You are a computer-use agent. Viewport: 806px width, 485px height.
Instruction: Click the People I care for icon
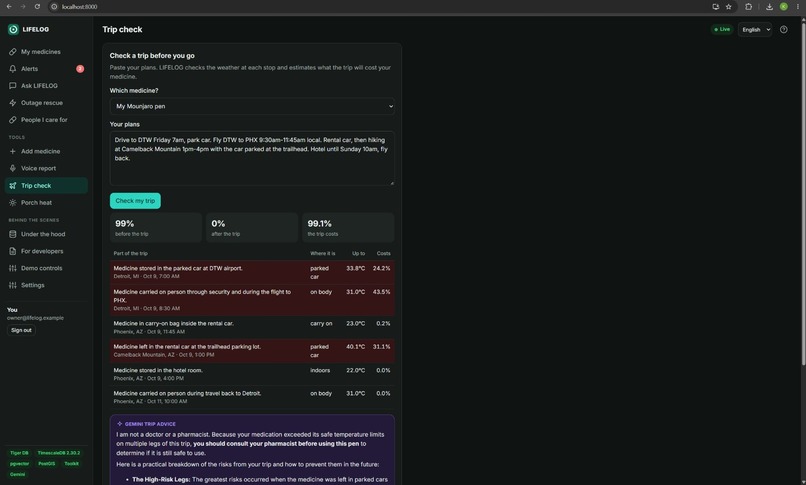tap(13, 120)
